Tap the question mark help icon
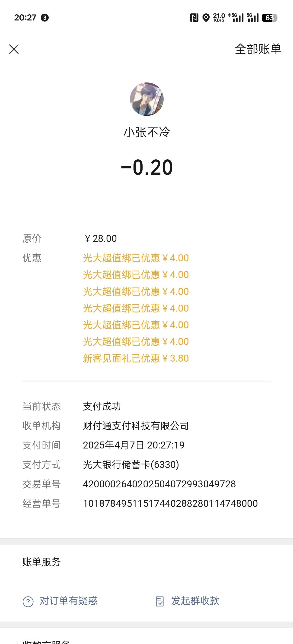293x644 pixels. 28,602
